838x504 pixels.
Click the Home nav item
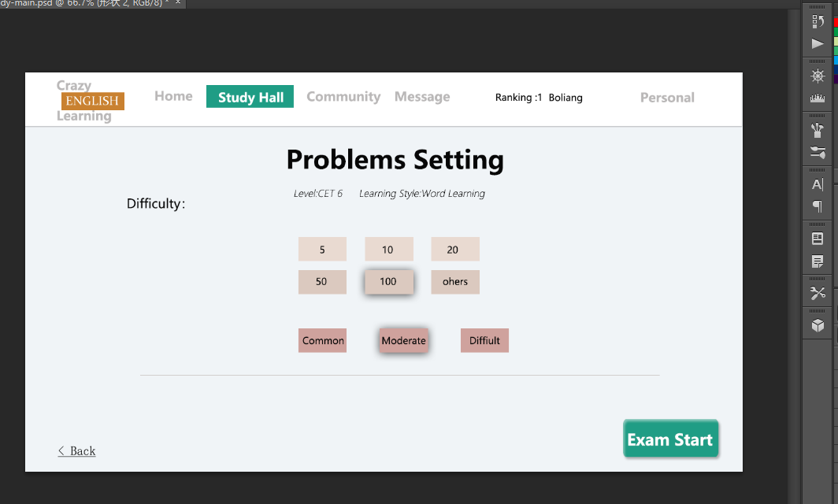173,96
